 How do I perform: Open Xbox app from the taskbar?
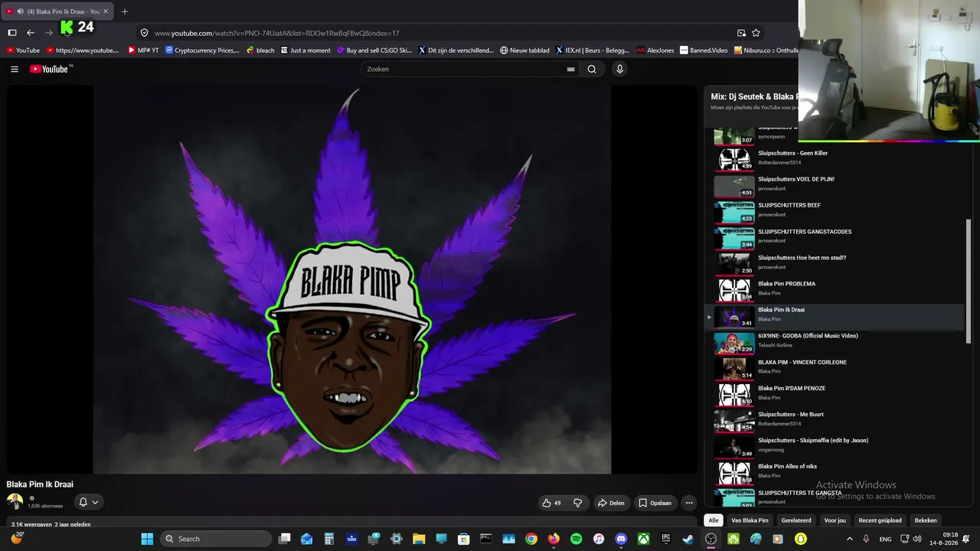(x=644, y=539)
